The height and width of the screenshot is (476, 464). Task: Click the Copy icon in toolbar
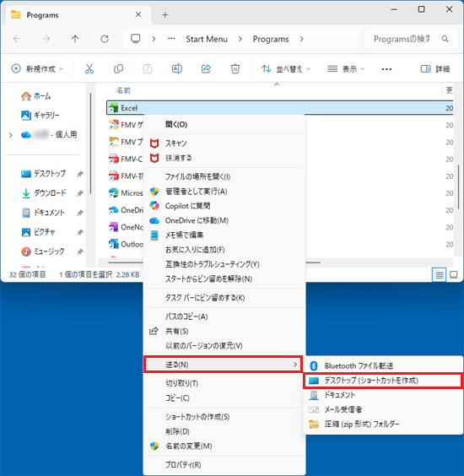click(x=118, y=69)
